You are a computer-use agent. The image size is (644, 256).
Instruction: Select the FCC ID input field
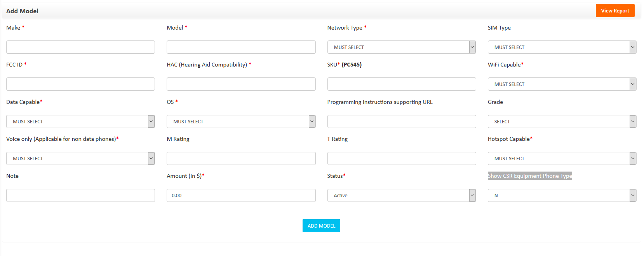80,84
